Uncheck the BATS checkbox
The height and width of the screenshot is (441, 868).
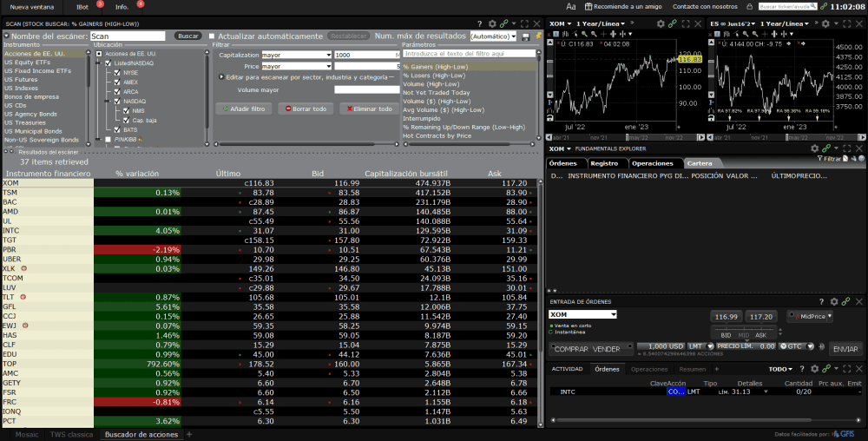point(117,129)
